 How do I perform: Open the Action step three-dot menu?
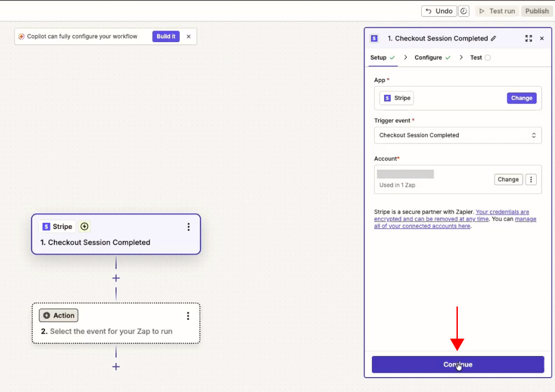pos(188,316)
